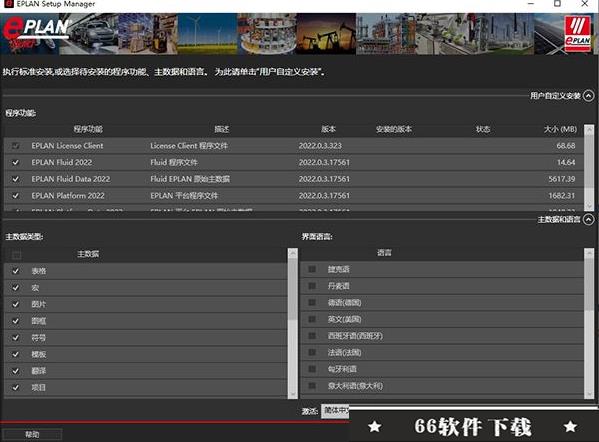This screenshot has width=599, height=442.
Task: Click the 主数据 column header
Action: pos(88,254)
